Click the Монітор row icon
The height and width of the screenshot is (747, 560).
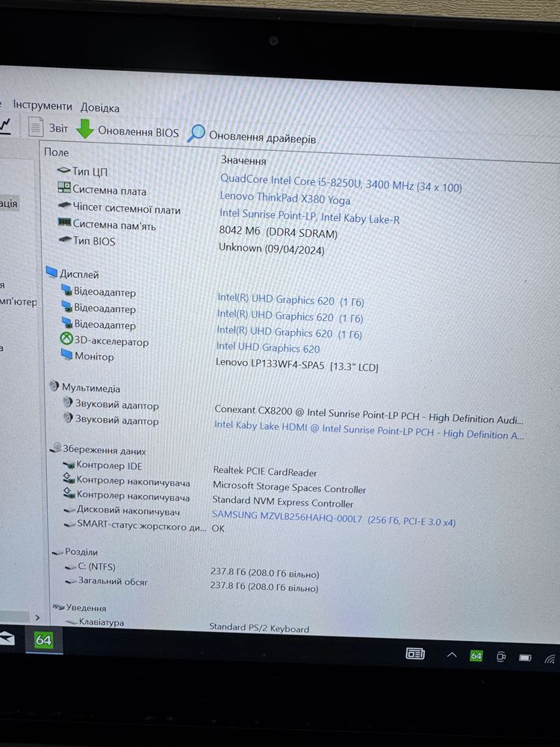point(66,354)
